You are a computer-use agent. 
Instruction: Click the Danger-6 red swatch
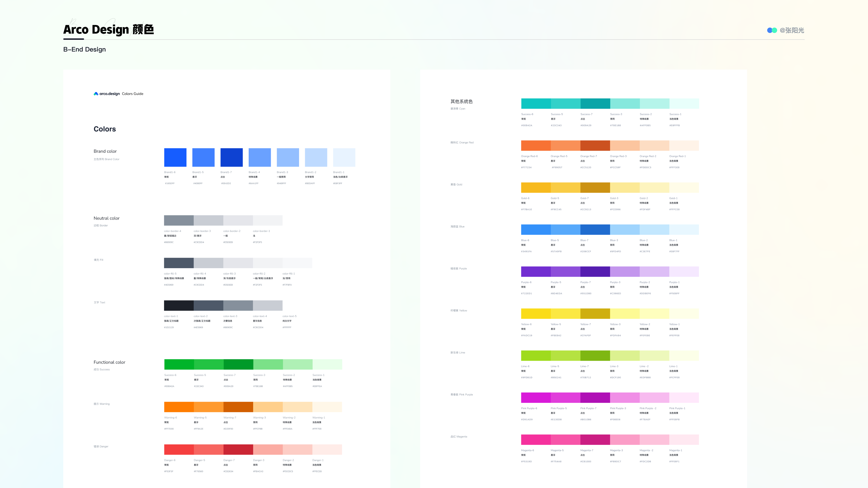179,450
